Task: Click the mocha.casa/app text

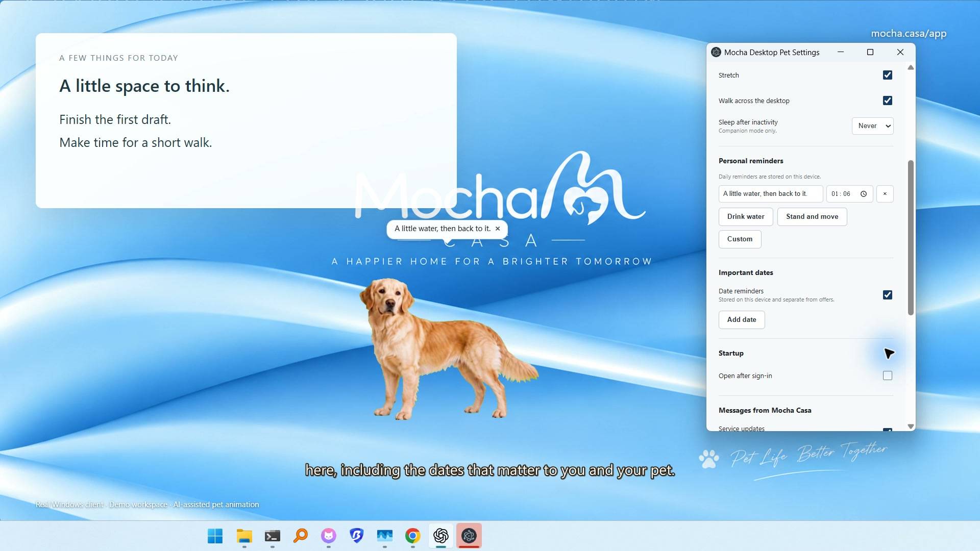Action: coord(909,34)
